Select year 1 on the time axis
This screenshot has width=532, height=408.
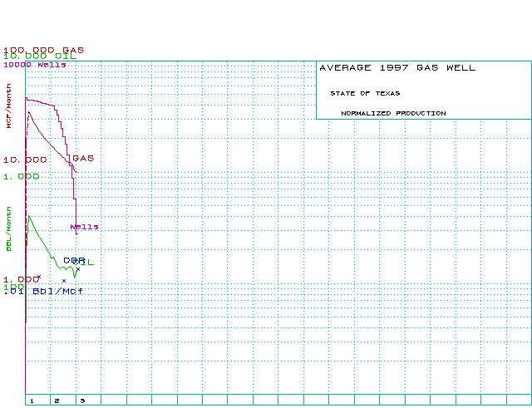[32, 401]
